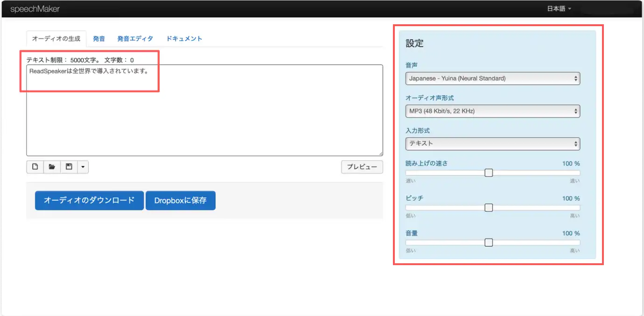Expand the save options caret

pyautogui.click(x=83, y=167)
